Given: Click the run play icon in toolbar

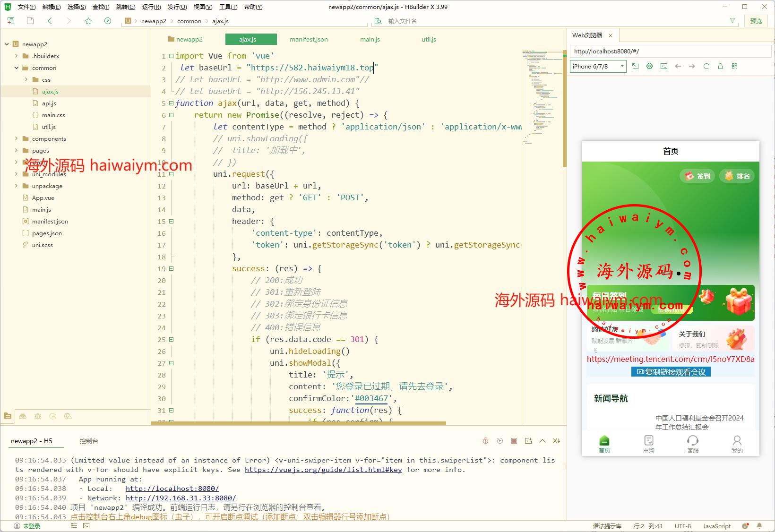Looking at the screenshot, I should coord(108,21).
